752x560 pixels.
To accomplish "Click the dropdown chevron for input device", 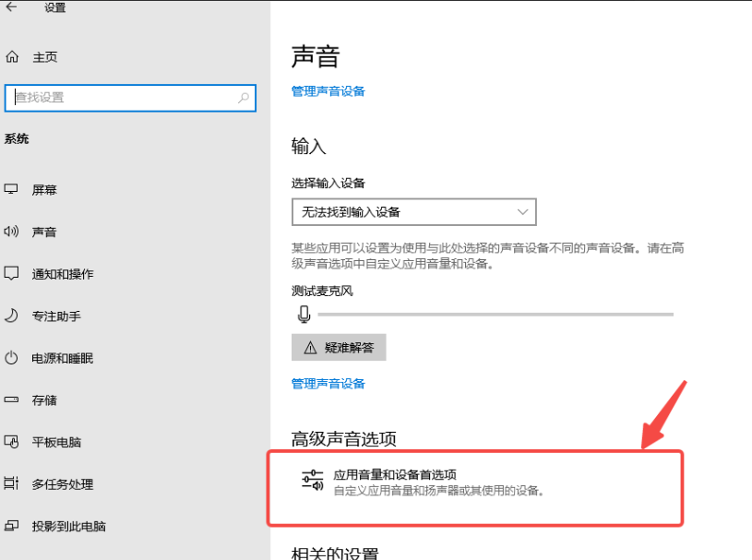I will coord(523,212).
